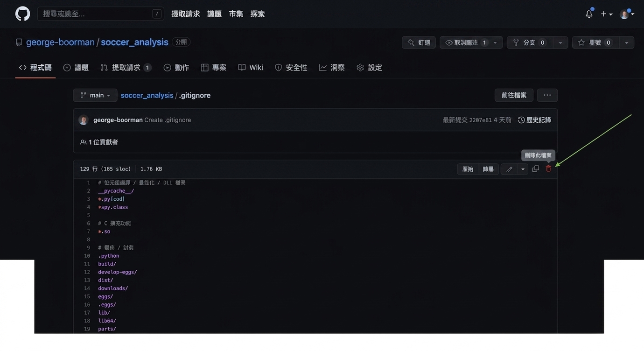The image size is (644, 351).
Task: Pin the repository with 釘選 button
Action: (x=419, y=42)
